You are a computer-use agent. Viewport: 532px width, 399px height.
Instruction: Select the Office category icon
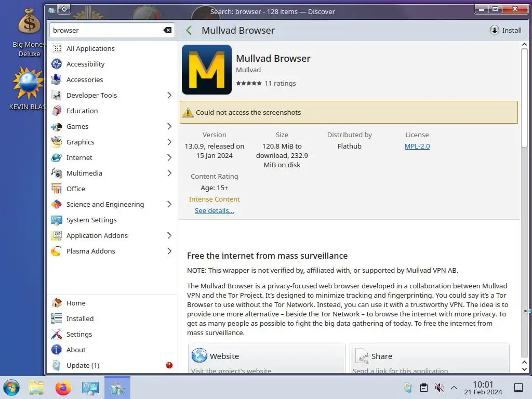click(x=57, y=189)
